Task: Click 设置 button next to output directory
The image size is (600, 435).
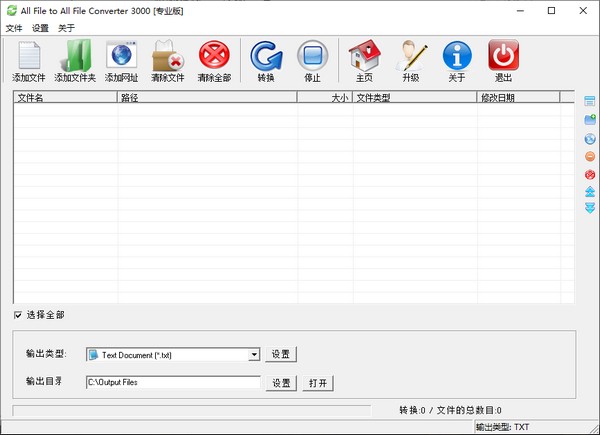Action: click(281, 383)
